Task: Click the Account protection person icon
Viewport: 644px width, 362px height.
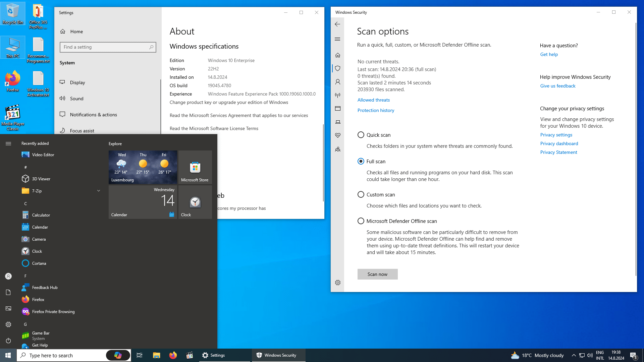Action: (337, 82)
